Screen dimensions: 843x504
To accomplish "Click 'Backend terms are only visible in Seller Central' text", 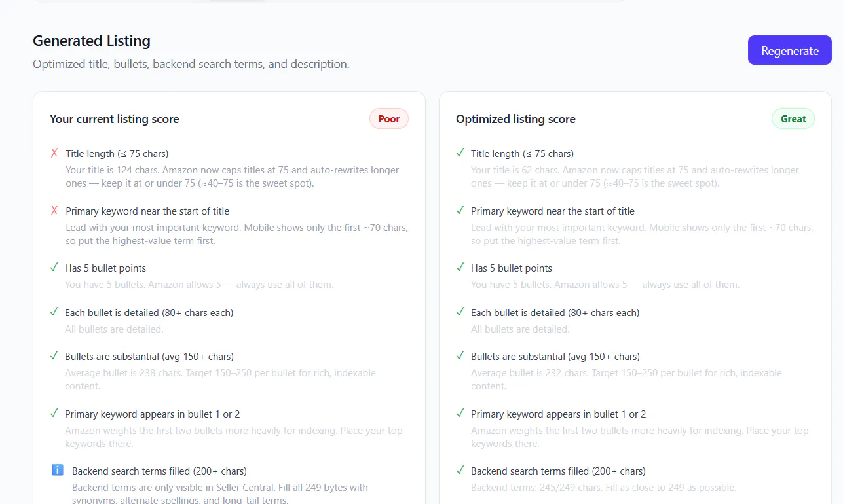I will [220, 494].
